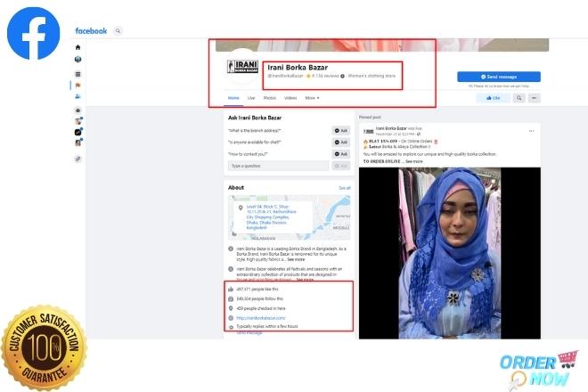Open the black square shortcut icon in sidebar
588x392 pixels.
tap(78, 132)
